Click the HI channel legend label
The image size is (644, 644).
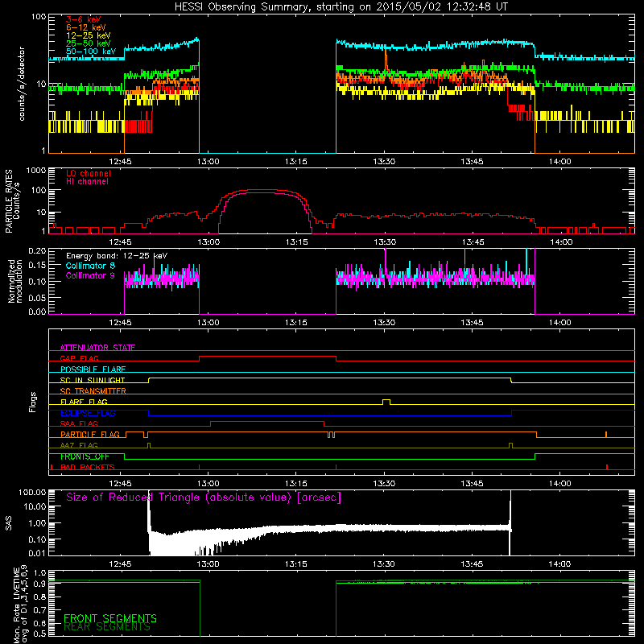88,182
